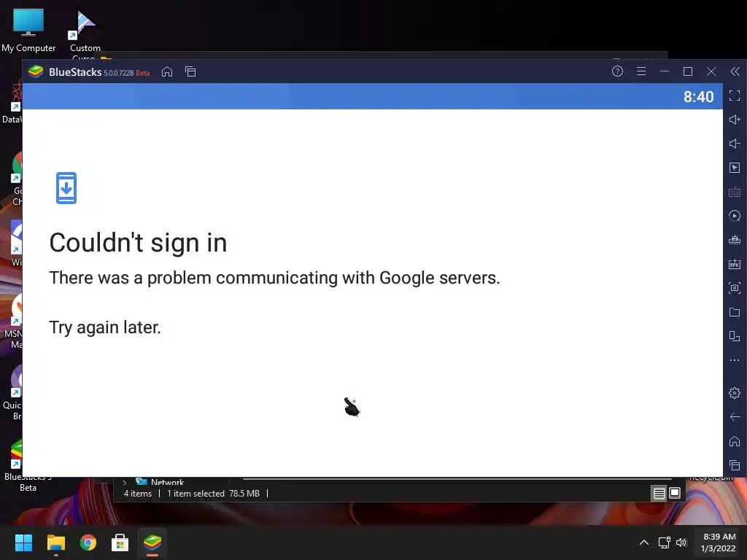Switch Explorer to details view

(x=659, y=494)
